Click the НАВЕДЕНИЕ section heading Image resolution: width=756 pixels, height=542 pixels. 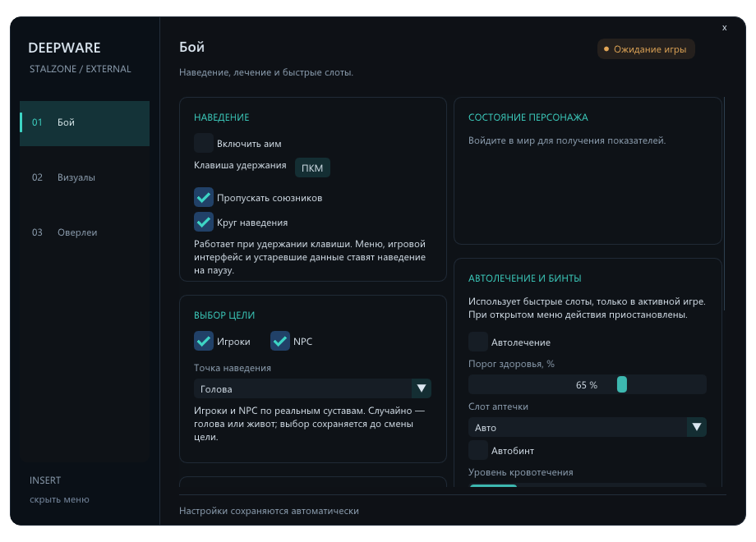[x=221, y=117]
